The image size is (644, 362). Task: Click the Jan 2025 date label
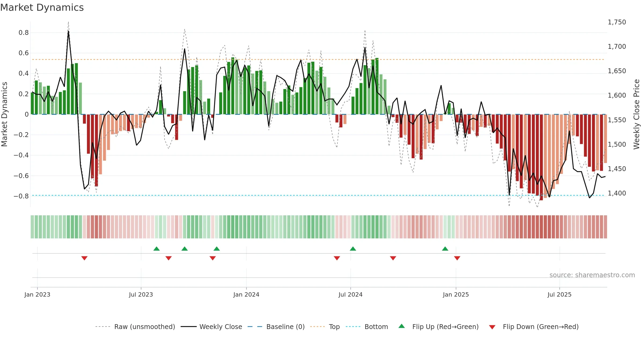[456, 294]
